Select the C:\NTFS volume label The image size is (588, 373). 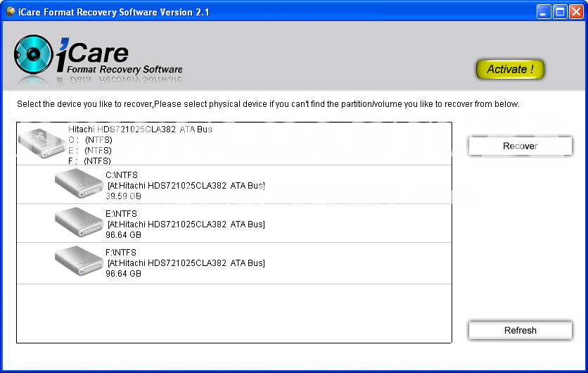pos(122,175)
